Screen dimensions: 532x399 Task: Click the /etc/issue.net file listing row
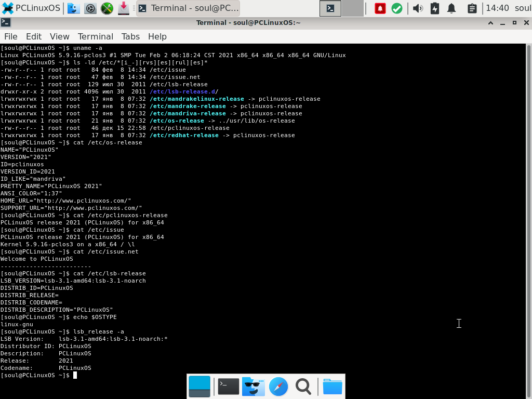pyautogui.click(x=100, y=77)
